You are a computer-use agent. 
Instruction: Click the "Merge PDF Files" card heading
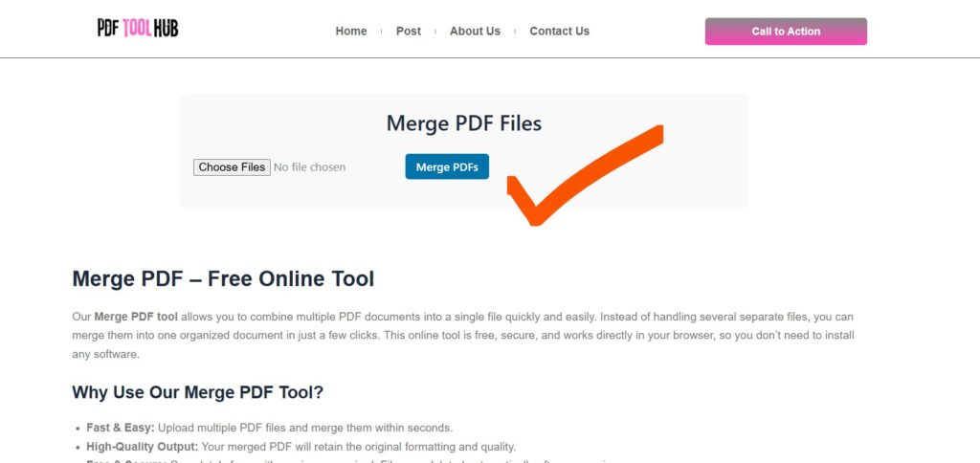coord(463,123)
